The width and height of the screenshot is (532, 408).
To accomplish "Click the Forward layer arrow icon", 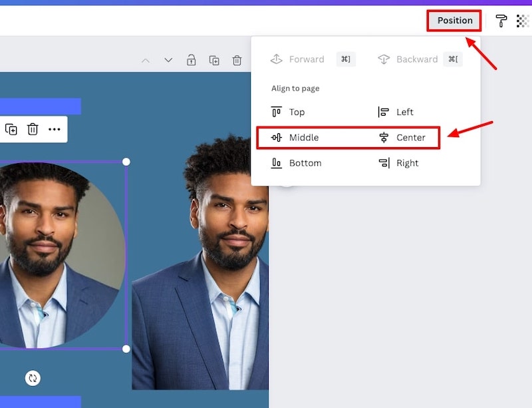I will pyautogui.click(x=277, y=59).
